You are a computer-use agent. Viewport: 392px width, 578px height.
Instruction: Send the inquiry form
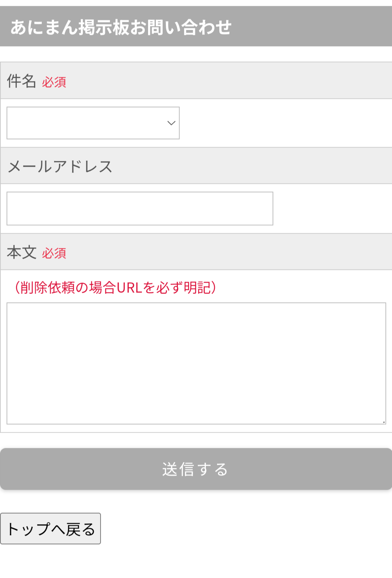point(196,469)
